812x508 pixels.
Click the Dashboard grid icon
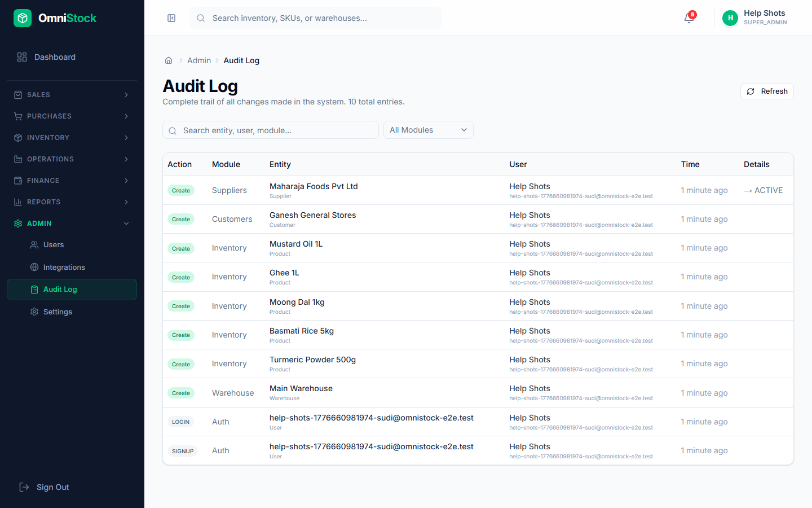point(22,57)
